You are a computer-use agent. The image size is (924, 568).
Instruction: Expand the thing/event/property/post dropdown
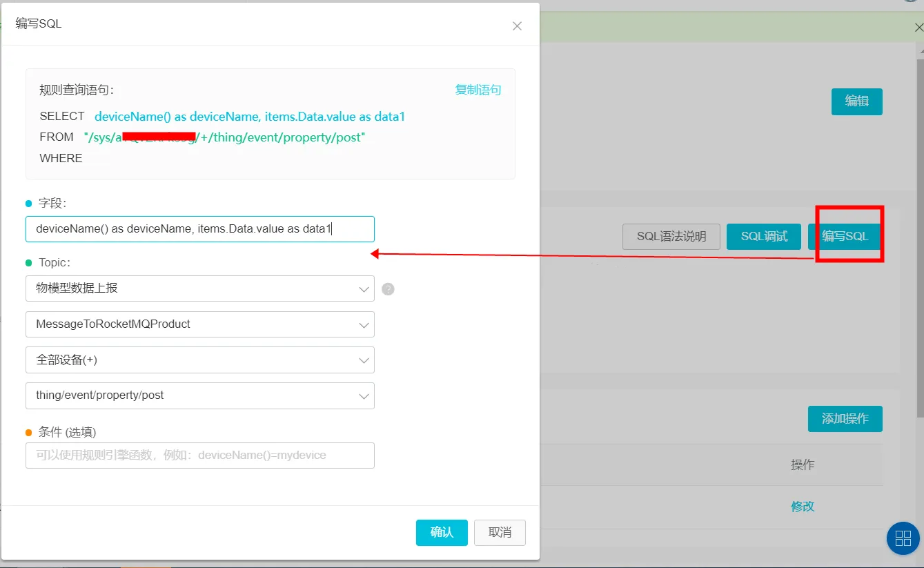pyautogui.click(x=200, y=395)
